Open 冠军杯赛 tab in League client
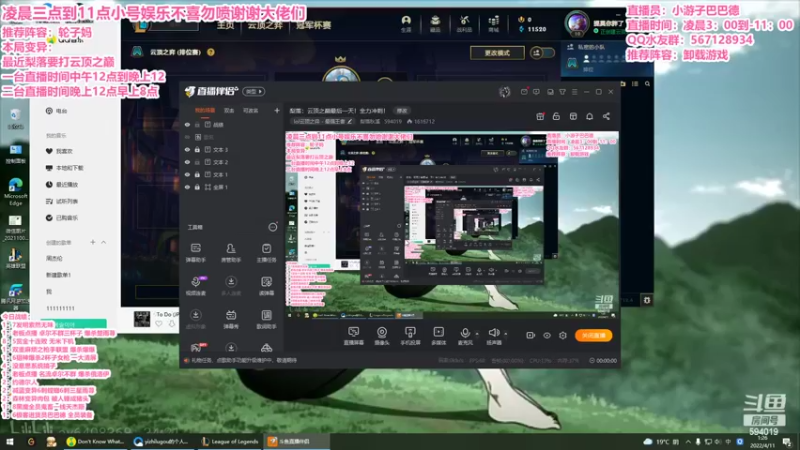The width and height of the screenshot is (800, 450). 313,25
